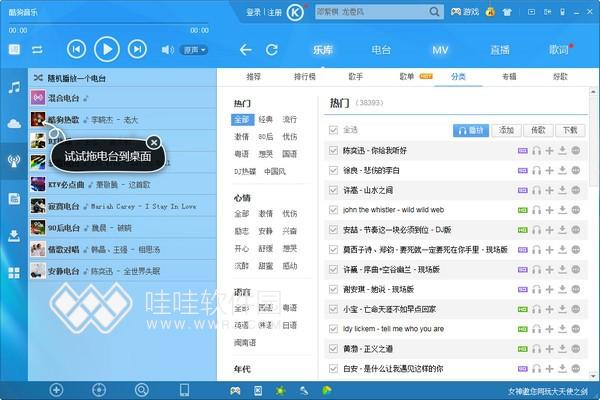Open download manager sidebar icon
This screenshot has height=400, width=600.
coord(14,236)
